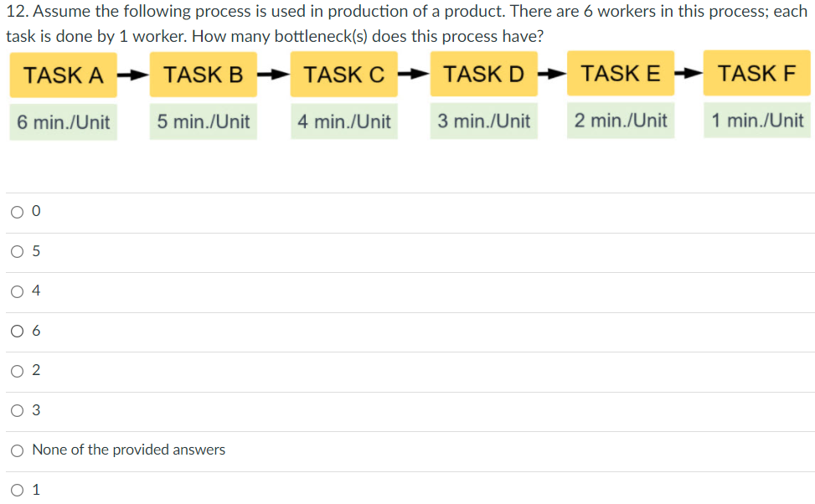
Task: Click the TASK F box
Action: (756, 75)
